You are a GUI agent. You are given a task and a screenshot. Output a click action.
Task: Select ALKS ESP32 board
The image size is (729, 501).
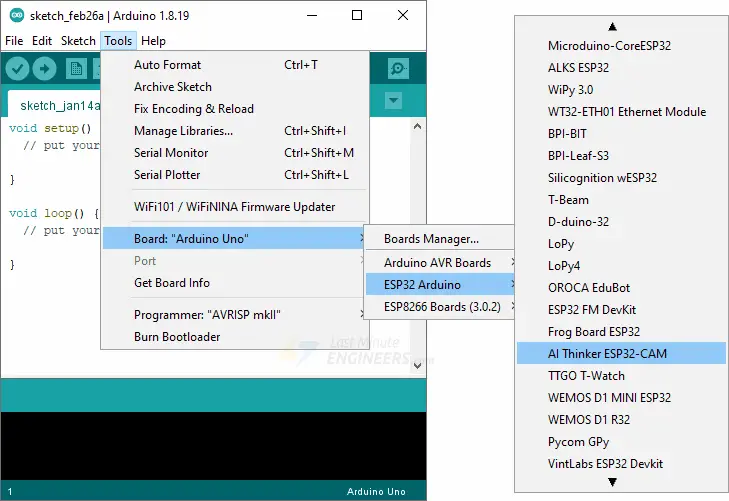pyautogui.click(x=621, y=67)
